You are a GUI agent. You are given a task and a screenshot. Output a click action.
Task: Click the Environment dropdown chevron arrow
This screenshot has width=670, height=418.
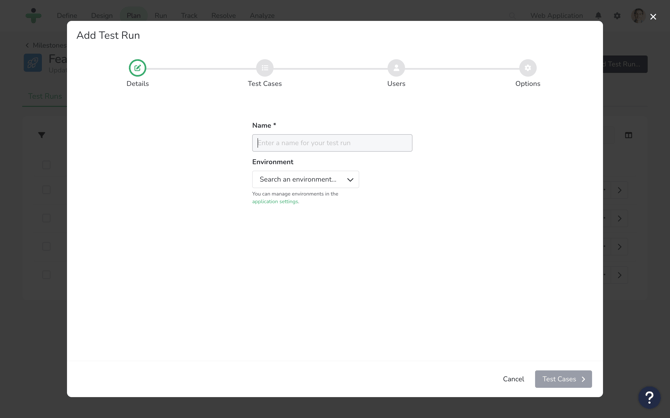pos(350,180)
